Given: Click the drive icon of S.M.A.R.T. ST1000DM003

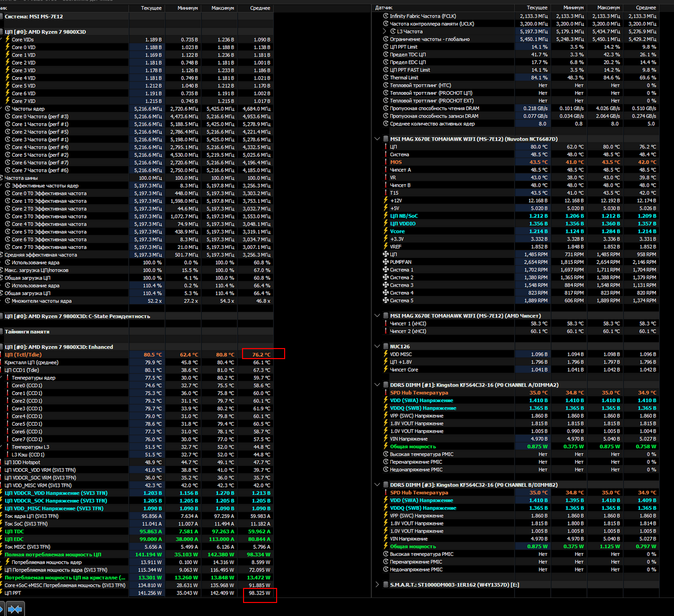Looking at the screenshot, I should click(x=386, y=585).
